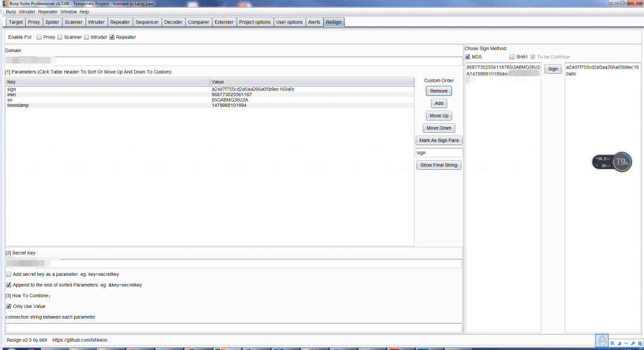The height and width of the screenshot is (350, 644).
Task: Toggle the IME English/Chinese mode icon
Action: 613,343
